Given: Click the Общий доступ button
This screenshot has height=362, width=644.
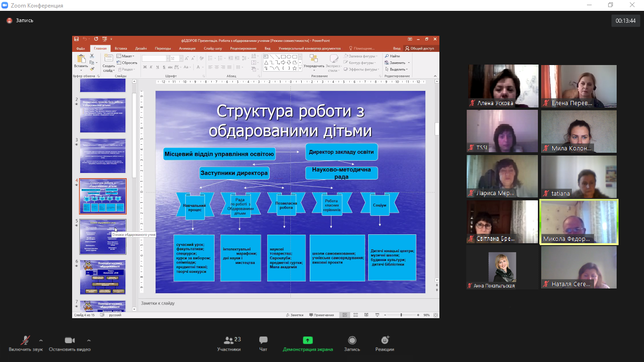Looking at the screenshot, I should click(420, 48).
